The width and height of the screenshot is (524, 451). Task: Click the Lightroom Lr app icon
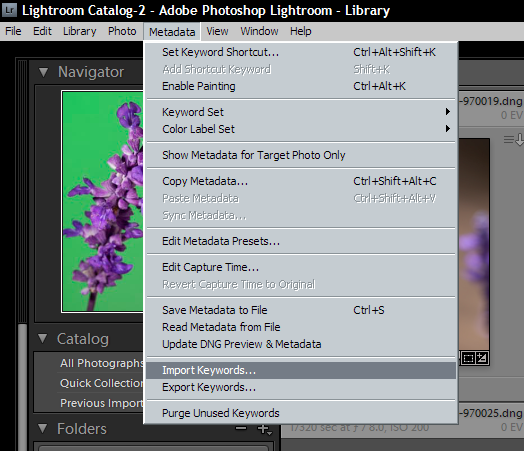9,10
